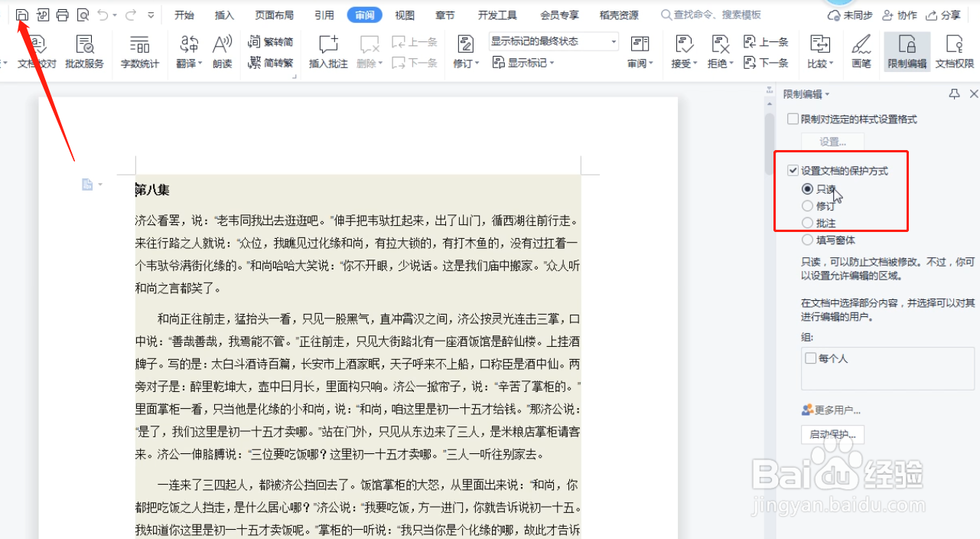Open 文档权限 document permissions
The image size is (980, 539).
pyautogui.click(x=955, y=51)
